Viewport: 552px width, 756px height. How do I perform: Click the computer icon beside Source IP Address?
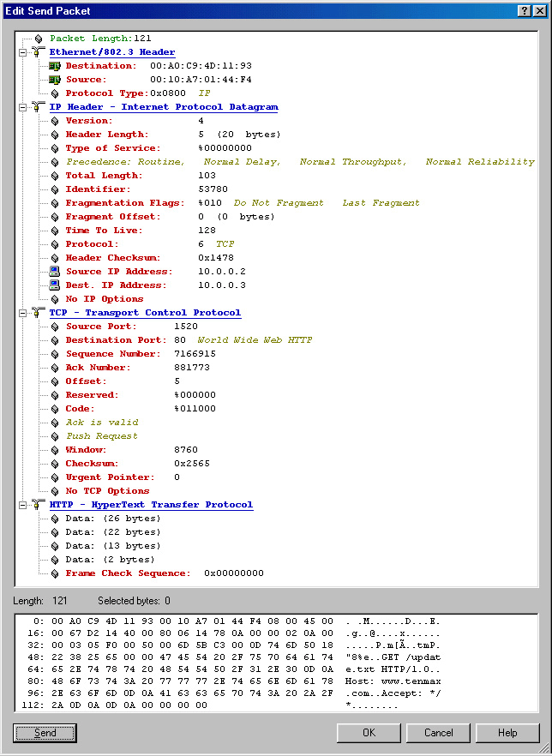55,272
